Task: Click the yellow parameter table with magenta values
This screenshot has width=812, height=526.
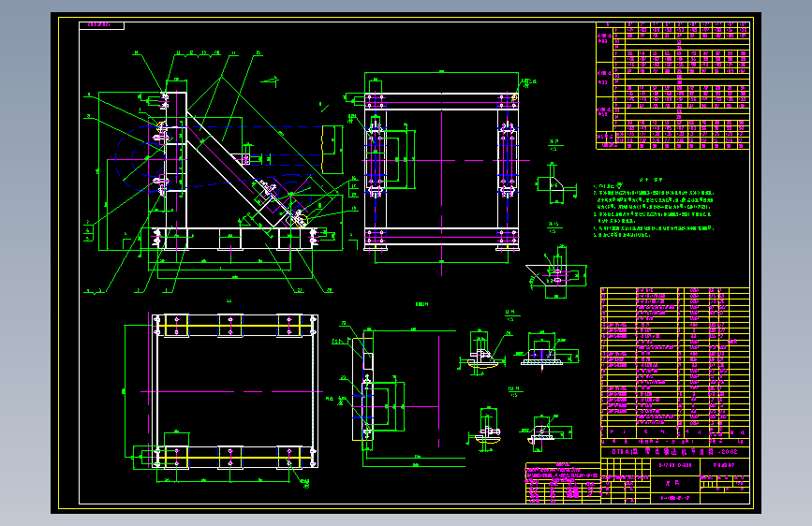Action: [x=672, y=85]
